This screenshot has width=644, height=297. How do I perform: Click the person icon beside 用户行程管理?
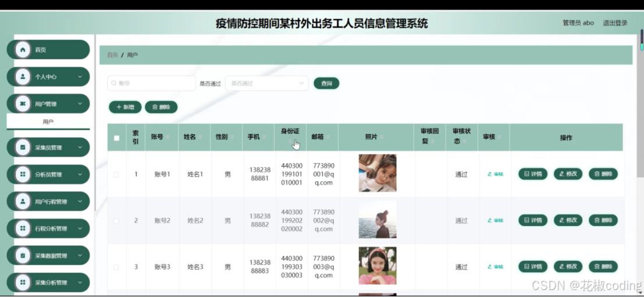[x=23, y=202]
